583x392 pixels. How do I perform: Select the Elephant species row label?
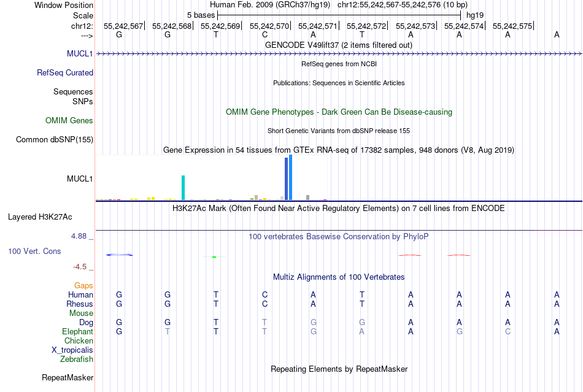(78, 332)
